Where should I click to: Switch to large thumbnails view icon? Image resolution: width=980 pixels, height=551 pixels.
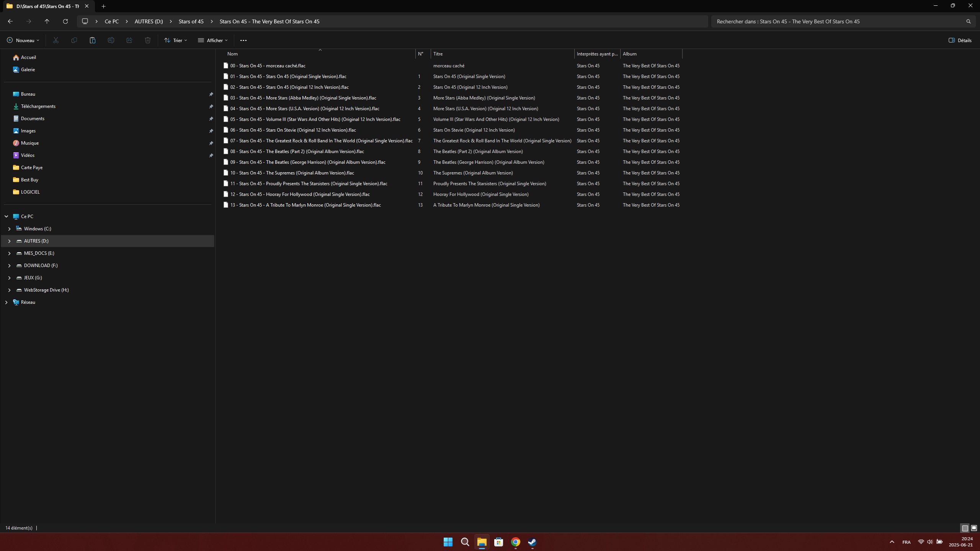coord(974,528)
